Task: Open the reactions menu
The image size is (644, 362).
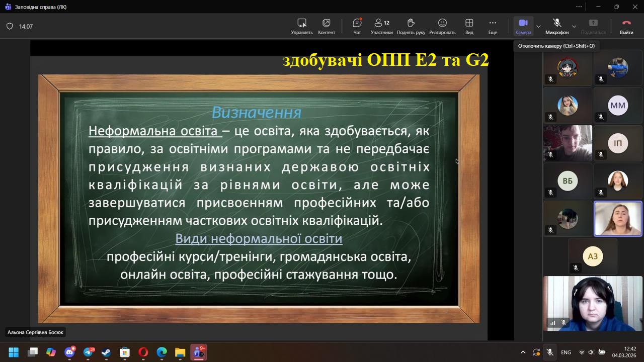Action: point(442,26)
